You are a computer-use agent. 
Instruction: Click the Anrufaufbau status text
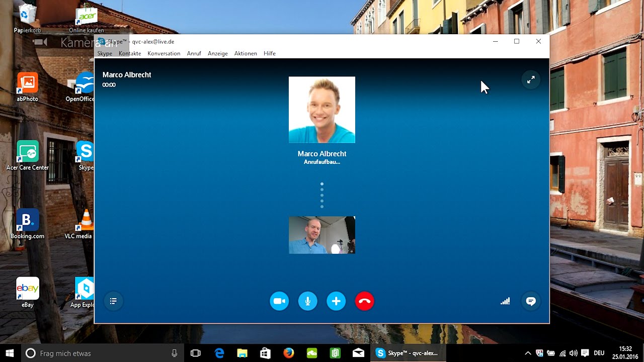(322, 162)
